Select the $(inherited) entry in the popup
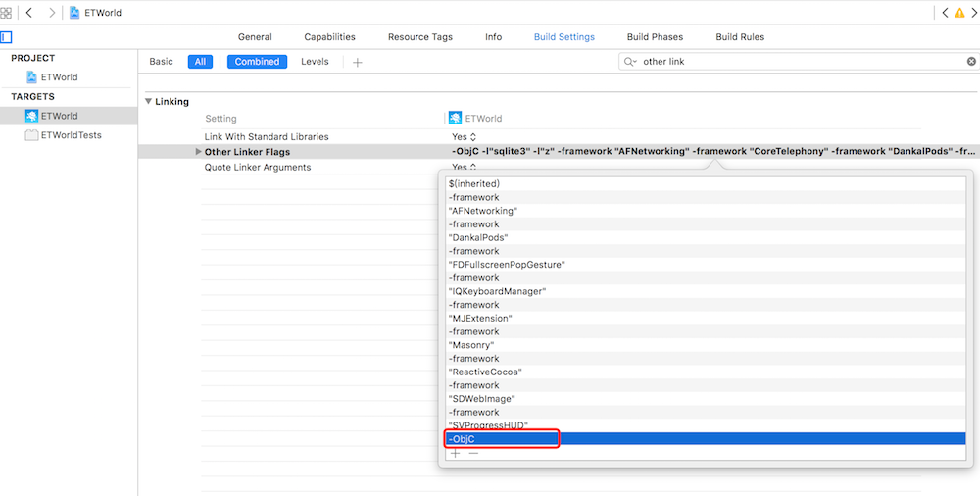This screenshot has height=496, width=980. [707, 184]
